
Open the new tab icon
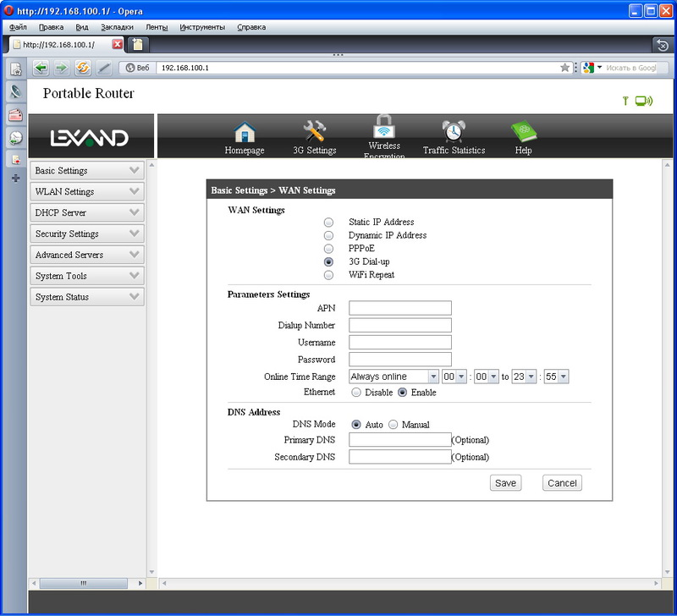(x=137, y=44)
